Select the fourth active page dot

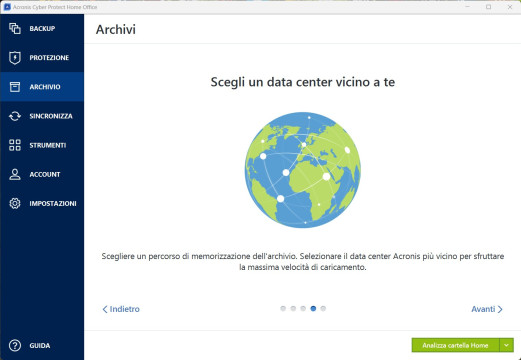(x=313, y=308)
